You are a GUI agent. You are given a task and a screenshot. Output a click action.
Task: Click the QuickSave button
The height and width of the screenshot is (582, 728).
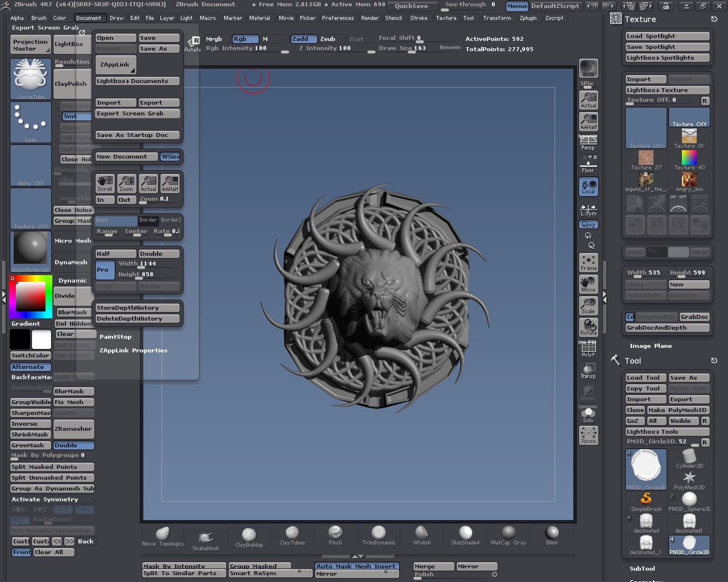[x=412, y=6]
